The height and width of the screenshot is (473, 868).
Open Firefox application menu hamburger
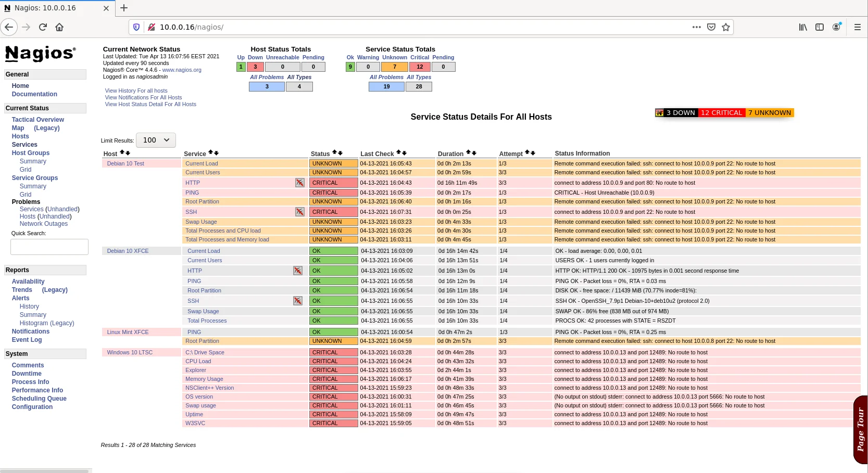tap(857, 27)
